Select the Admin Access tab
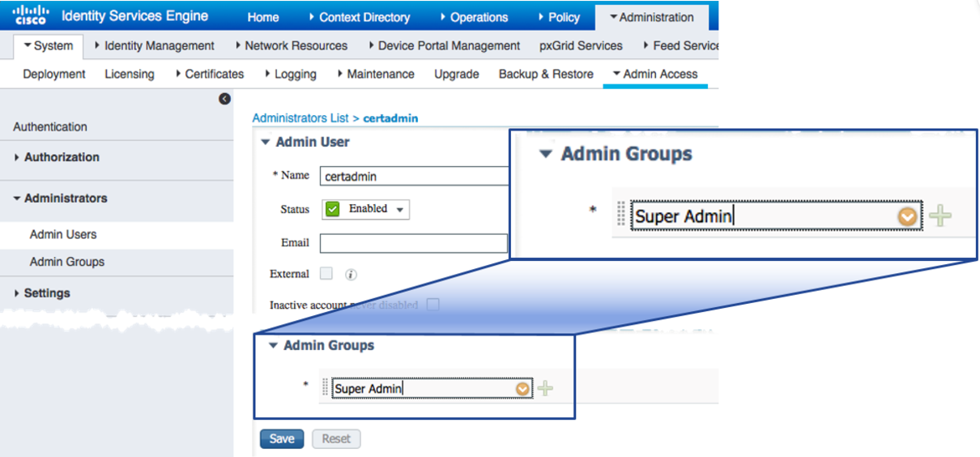Screen dimensions: 980x457 click(655, 74)
